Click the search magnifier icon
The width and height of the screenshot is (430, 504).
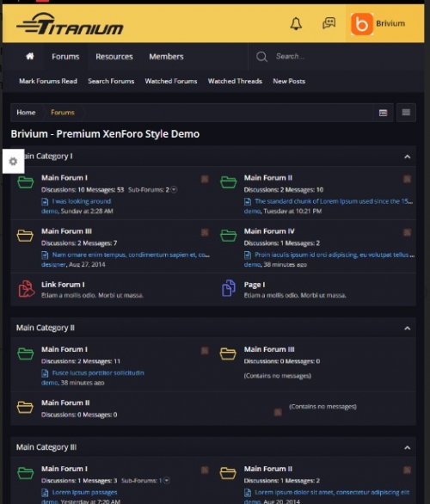[261, 57]
